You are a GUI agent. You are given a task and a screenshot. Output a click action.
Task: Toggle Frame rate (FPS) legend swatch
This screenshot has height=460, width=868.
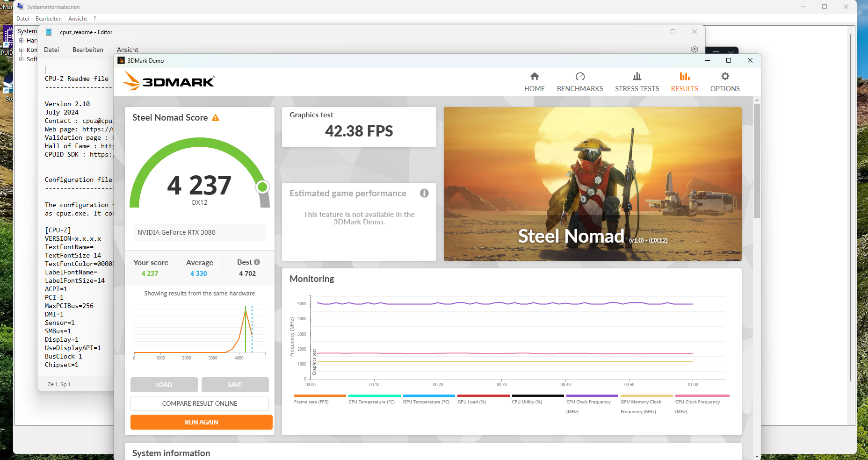320,396
